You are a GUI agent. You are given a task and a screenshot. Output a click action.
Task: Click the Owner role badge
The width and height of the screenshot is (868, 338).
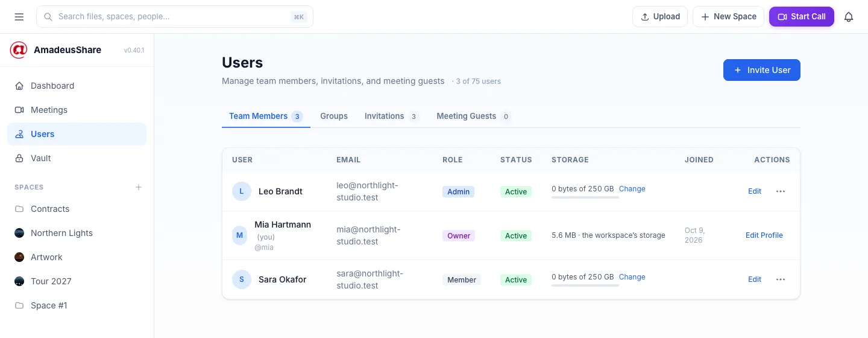459,235
